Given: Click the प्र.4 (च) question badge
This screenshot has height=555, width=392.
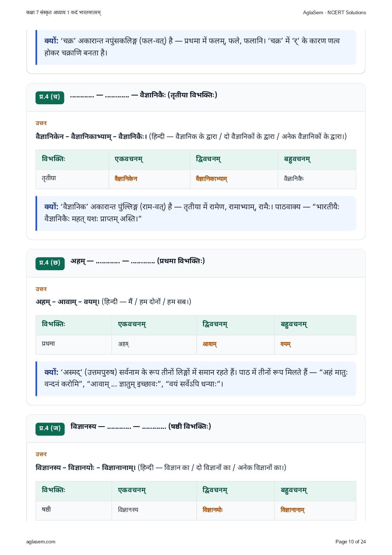Looking at the screenshot, I should click(x=50, y=97).
